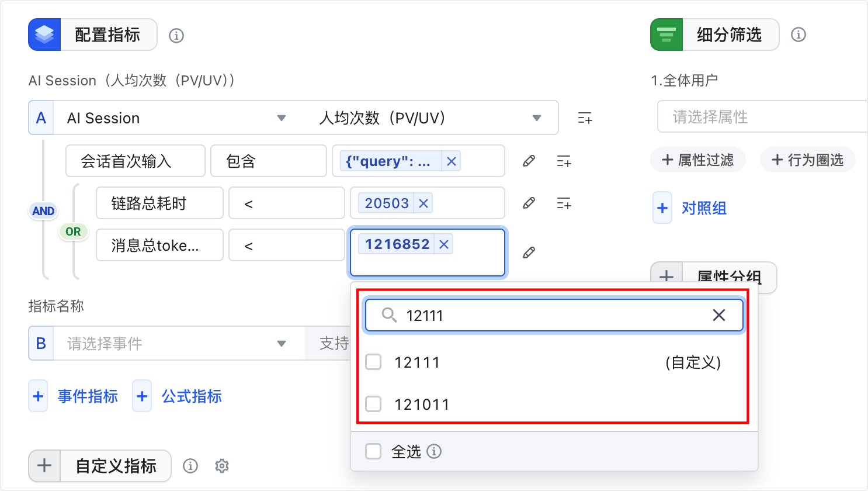Add a 对照组 comparison group
The width and height of the screenshot is (868, 491).
coord(690,208)
